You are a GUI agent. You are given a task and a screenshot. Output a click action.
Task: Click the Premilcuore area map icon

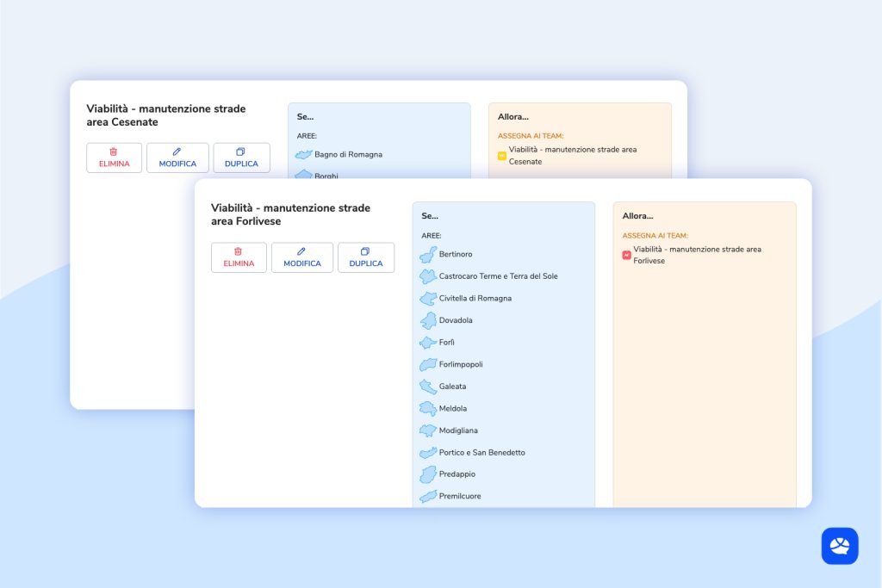(428, 497)
